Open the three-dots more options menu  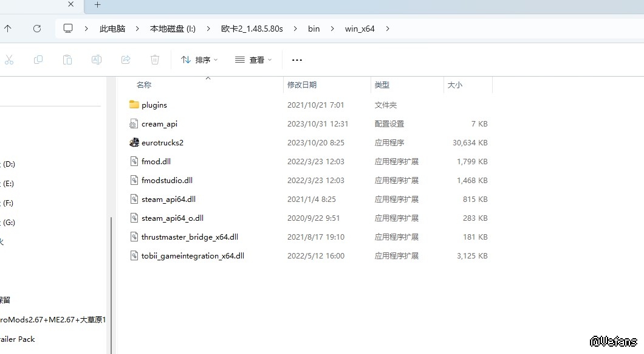(297, 60)
